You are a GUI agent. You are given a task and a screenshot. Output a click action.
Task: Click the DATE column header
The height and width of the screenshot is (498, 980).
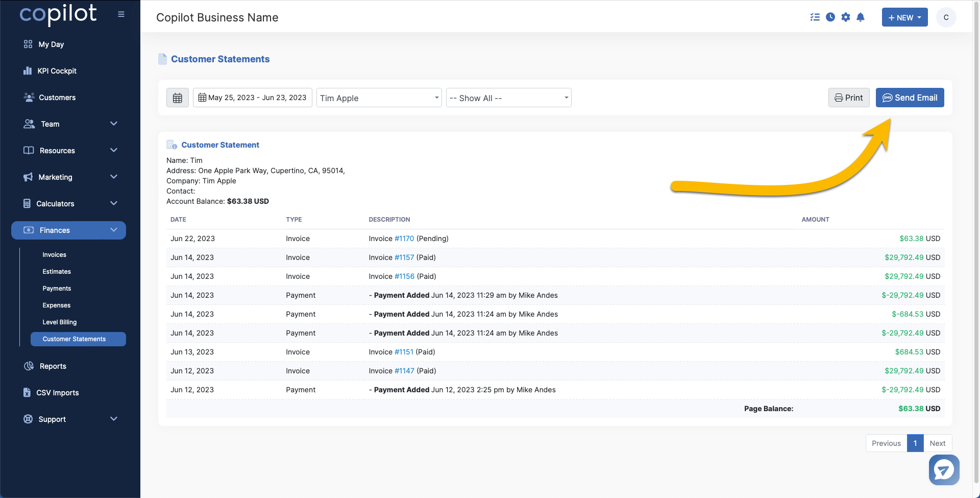coord(178,220)
